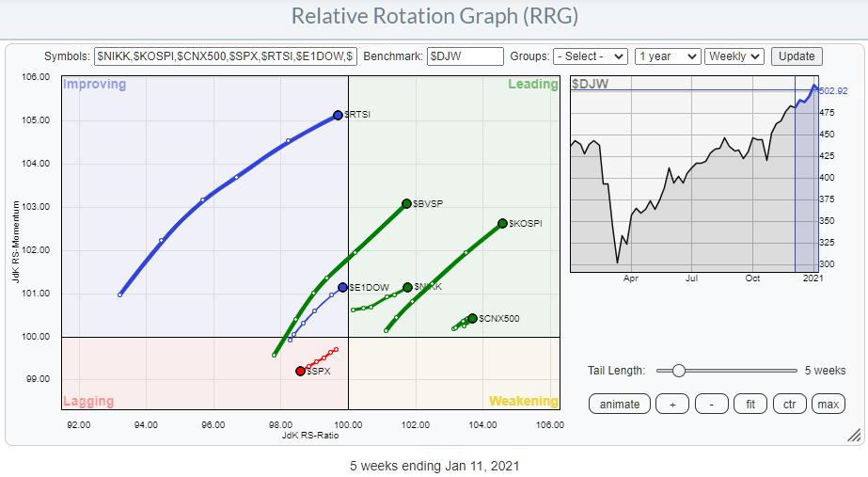Viewport: 868px width, 477px height.
Task: Select the $E1DOW blue marker
Action: (343, 288)
